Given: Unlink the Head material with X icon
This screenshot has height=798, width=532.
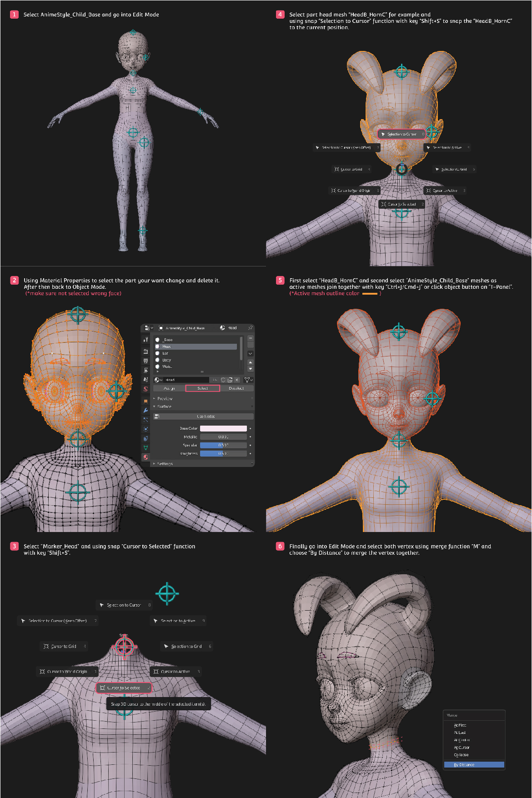Looking at the screenshot, I should pyautogui.click(x=237, y=380).
